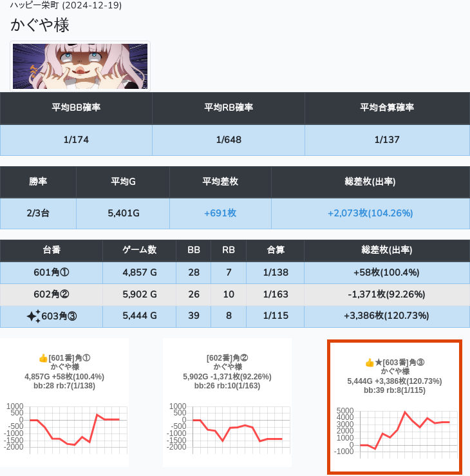Sort by the 台番 column header
The height and width of the screenshot is (476, 470).
tap(52, 250)
